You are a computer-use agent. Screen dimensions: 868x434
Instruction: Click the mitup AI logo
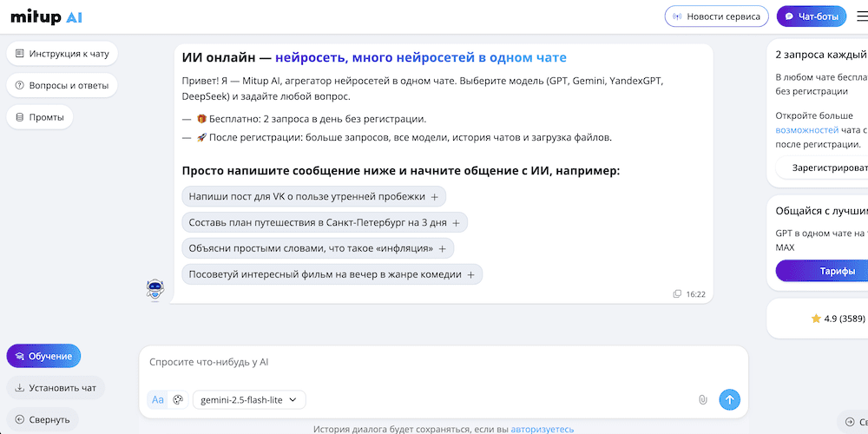click(47, 17)
